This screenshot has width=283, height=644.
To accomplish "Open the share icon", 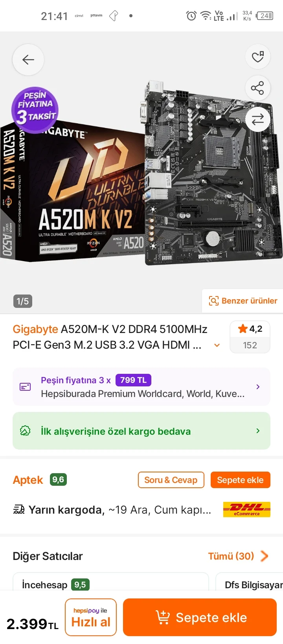I will [258, 88].
